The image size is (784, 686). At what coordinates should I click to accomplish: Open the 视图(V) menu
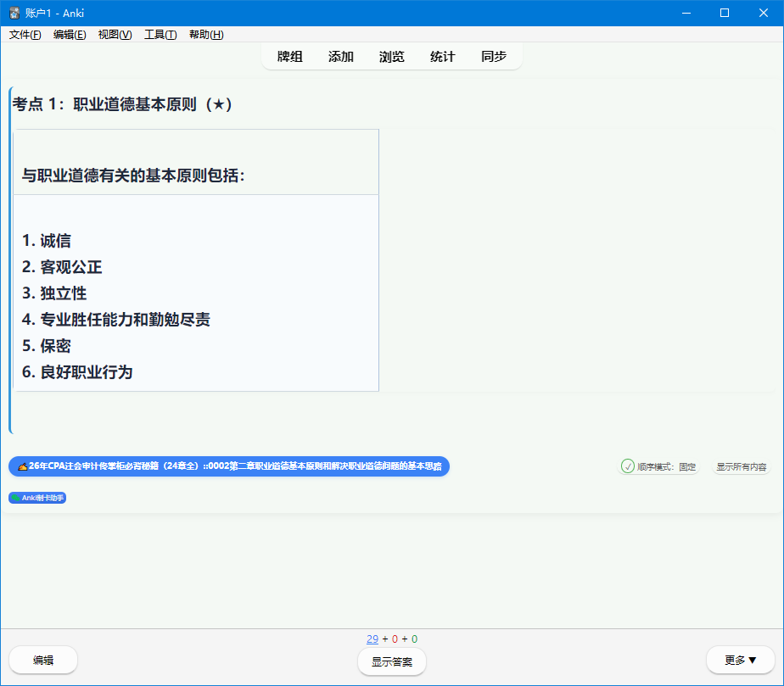[x=115, y=35]
